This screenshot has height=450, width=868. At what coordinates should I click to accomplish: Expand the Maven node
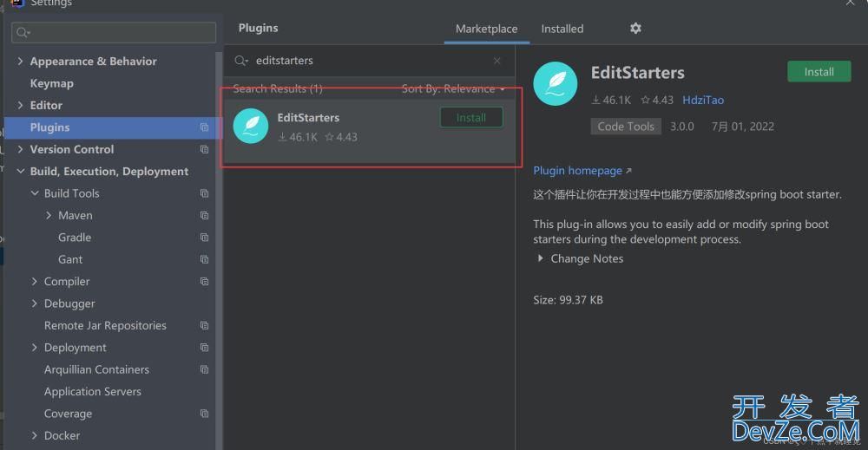(49, 216)
